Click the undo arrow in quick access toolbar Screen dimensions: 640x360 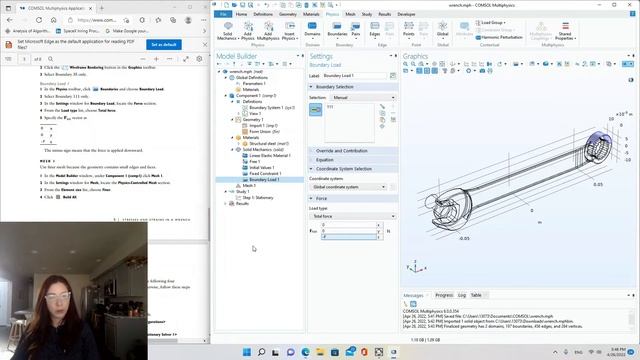pos(267,5)
